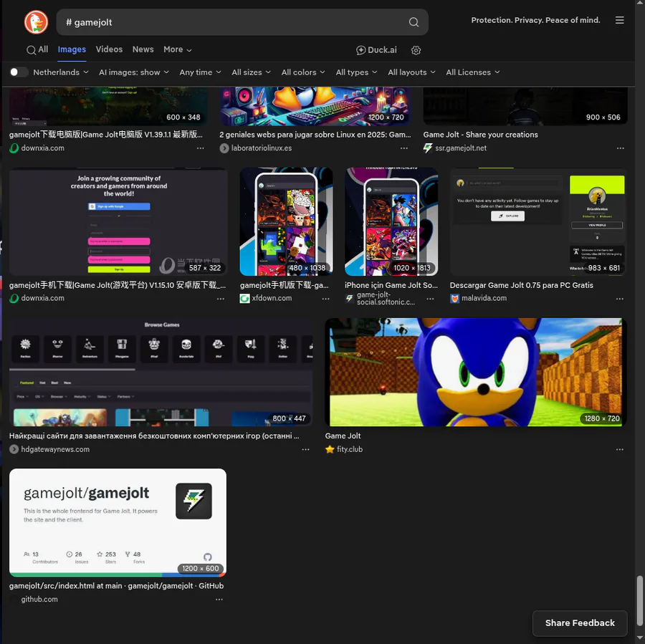The width and height of the screenshot is (645, 644).
Task: Click the hdgatewaynews.com source text
Action: click(55, 449)
